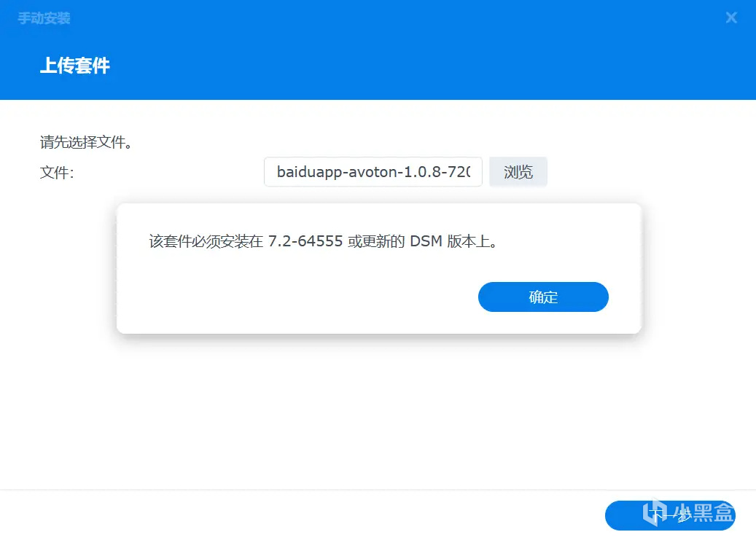Click the 手动安装 window title
Image resolution: width=756 pixels, height=540 pixels.
[x=44, y=18]
